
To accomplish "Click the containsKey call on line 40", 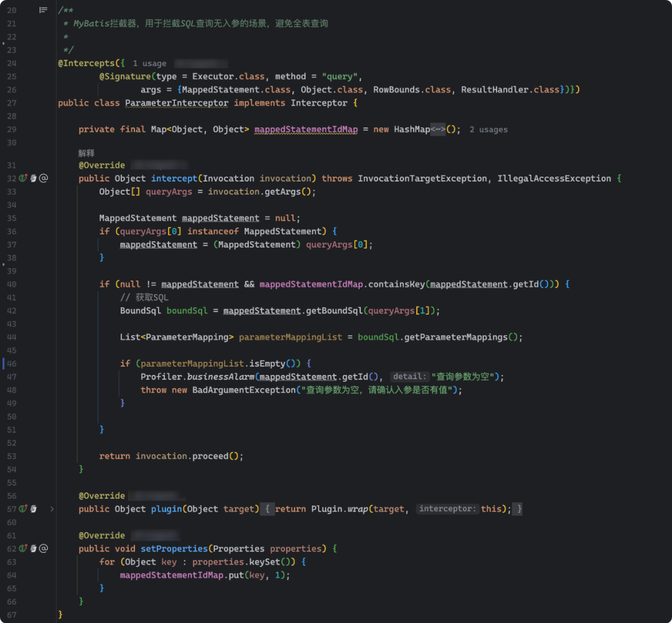I will click(x=397, y=284).
